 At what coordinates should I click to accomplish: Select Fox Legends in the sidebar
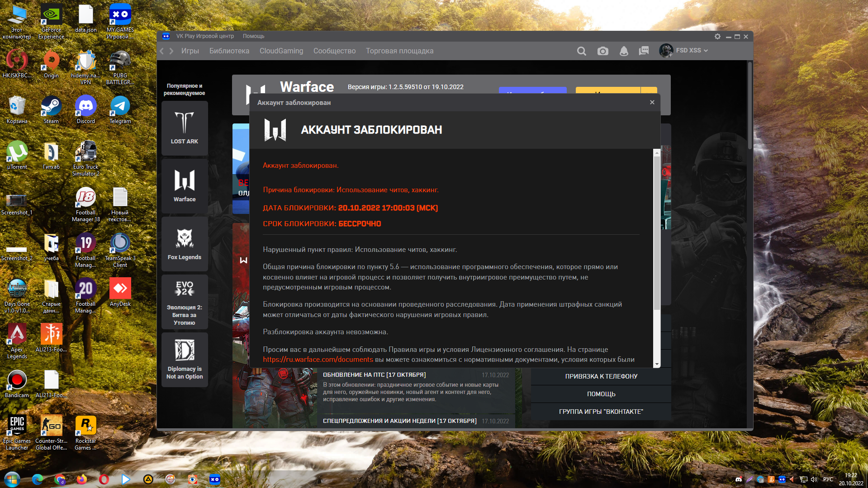(x=185, y=244)
